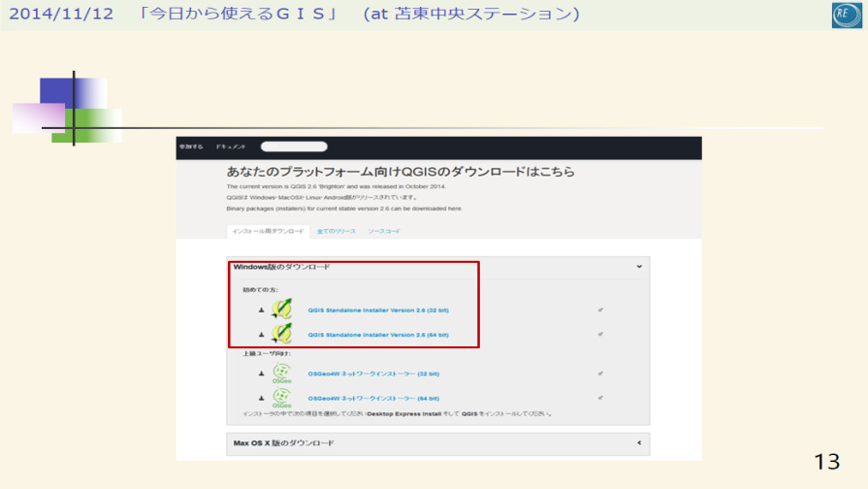
Task: Click the OSGeo logo beside the 32 bit network installer
Action: click(x=282, y=374)
